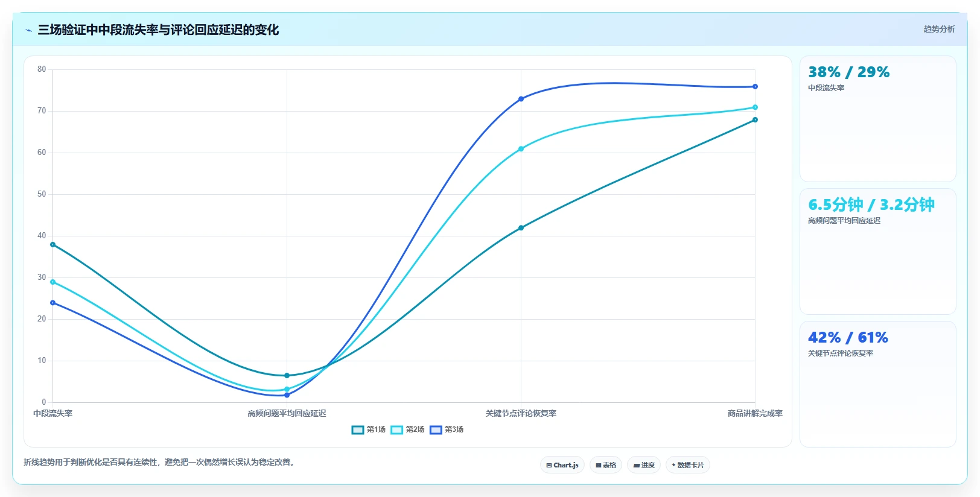This screenshot has width=980, height=497.
Task: Click the y-axis tick label 70
Action: point(42,111)
